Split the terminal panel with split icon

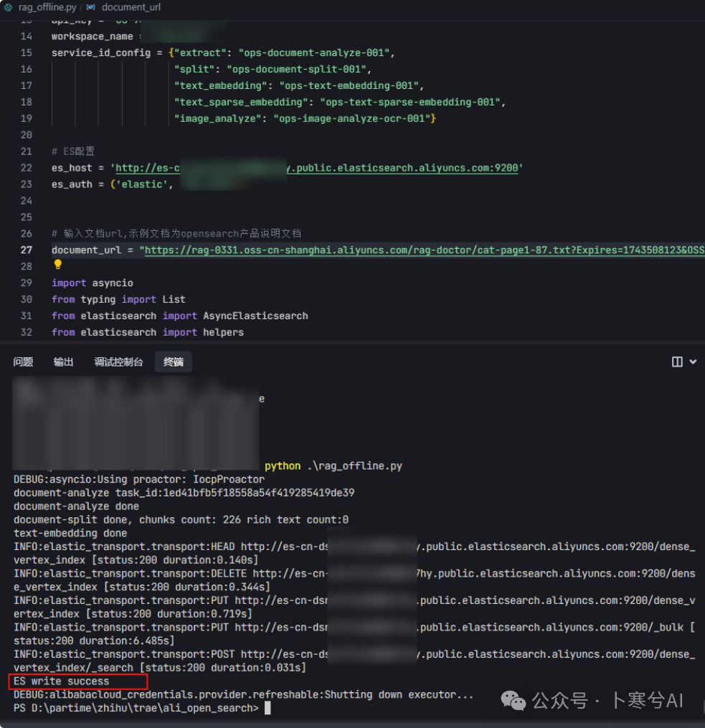coord(676,362)
